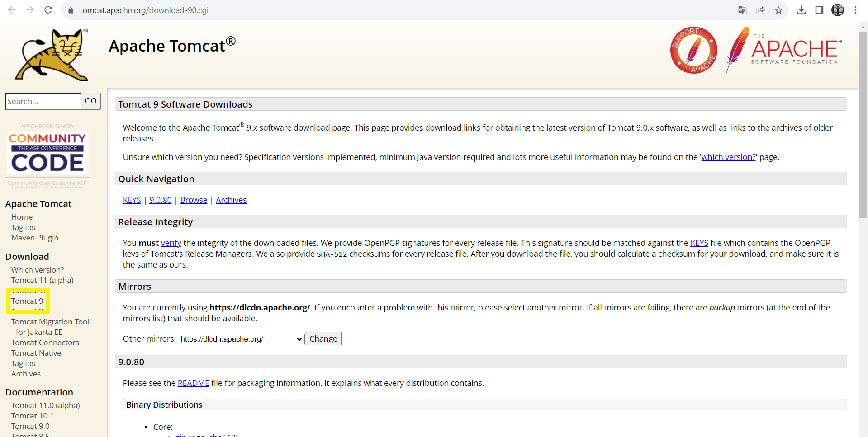Image resolution: width=868 pixels, height=437 pixels.
Task: Open Archives in the sidebar Download section
Action: [x=26, y=374]
